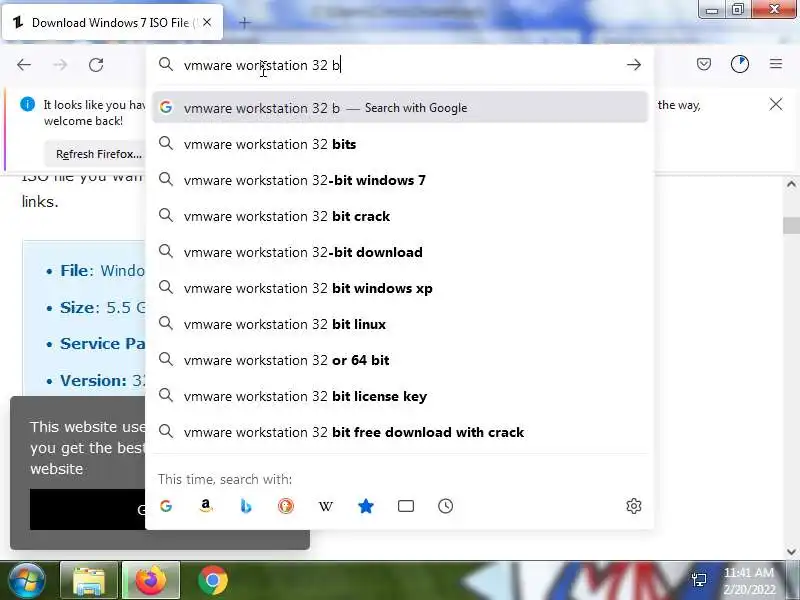This screenshot has width=800, height=600.
Task: Search this time with DuckDuckGo
Action: [x=286, y=506]
